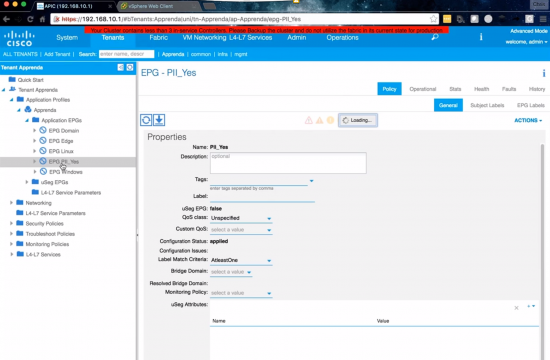
Task: Click the mgmt tenant link
Action: [241, 54]
